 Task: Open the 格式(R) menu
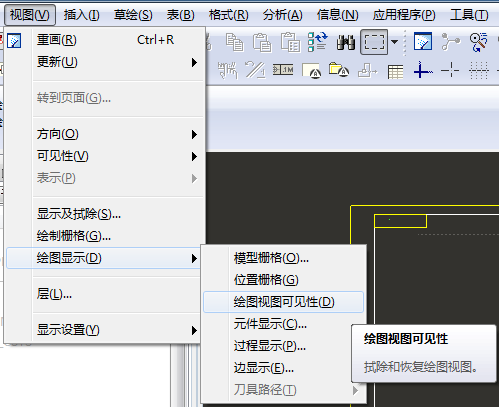click(x=228, y=15)
